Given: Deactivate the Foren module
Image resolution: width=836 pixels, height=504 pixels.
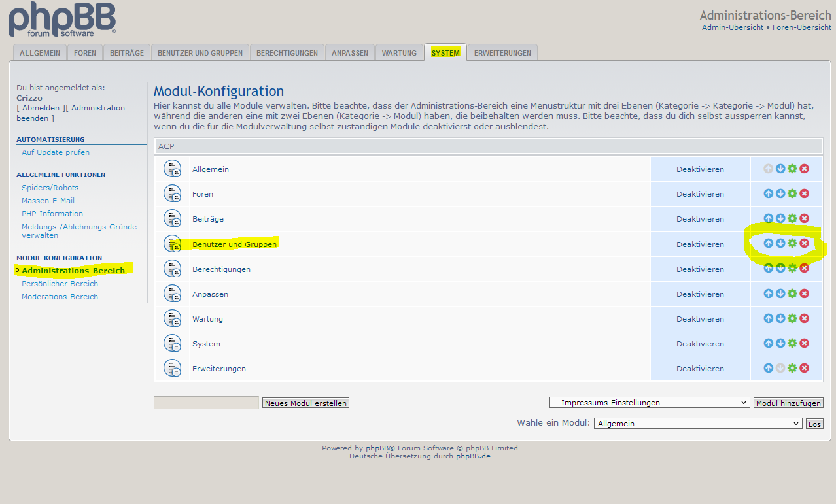Looking at the screenshot, I should [x=700, y=194].
